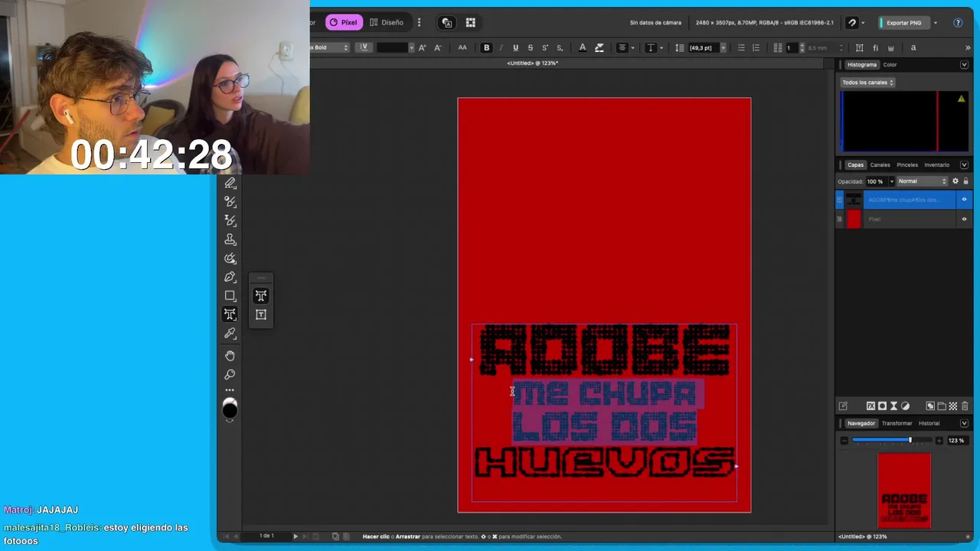Choose the Frame Text tool in the flyout
Image resolution: width=980 pixels, height=551 pixels.
[x=261, y=315]
